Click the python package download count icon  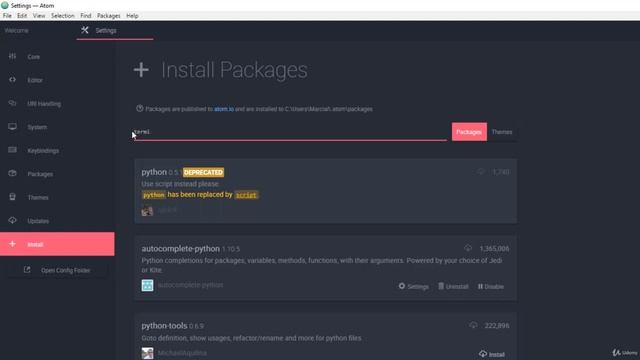pos(480,172)
